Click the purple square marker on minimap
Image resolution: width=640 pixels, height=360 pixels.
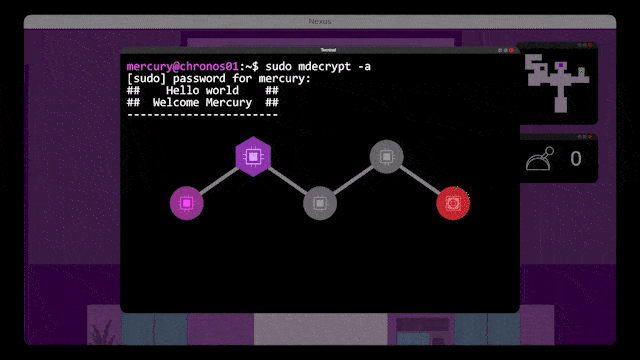tap(561, 65)
